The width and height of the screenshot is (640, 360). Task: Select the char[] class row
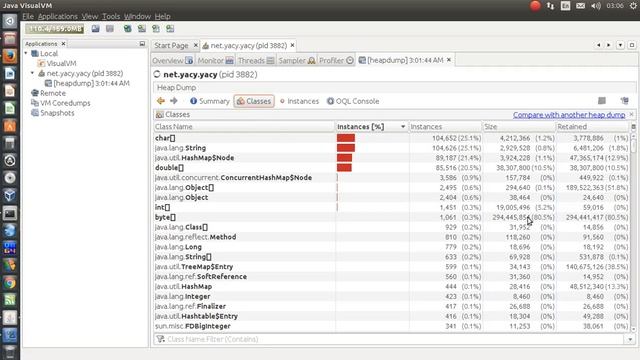point(392,138)
